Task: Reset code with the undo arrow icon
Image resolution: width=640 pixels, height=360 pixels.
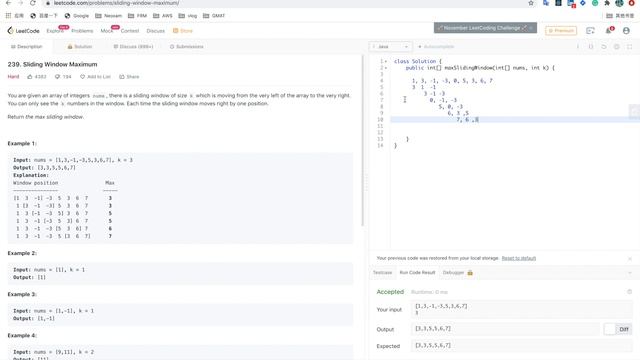Action: click(x=604, y=47)
